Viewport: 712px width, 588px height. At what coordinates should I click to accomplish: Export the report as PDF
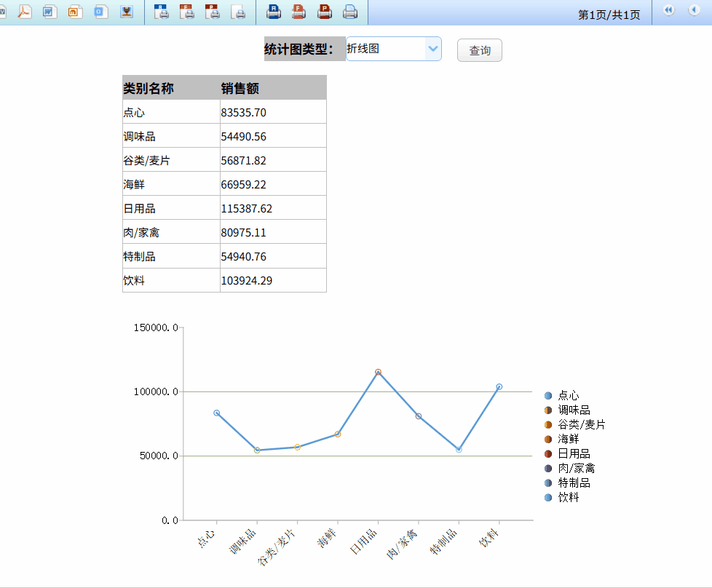click(x=25, y=12)
